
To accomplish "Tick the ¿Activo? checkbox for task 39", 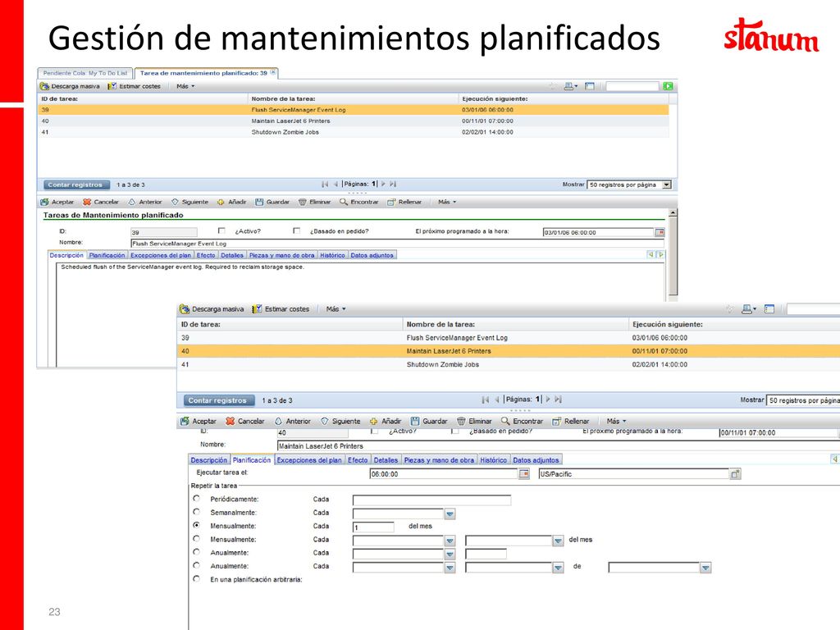I will click(x=221, y=231).
